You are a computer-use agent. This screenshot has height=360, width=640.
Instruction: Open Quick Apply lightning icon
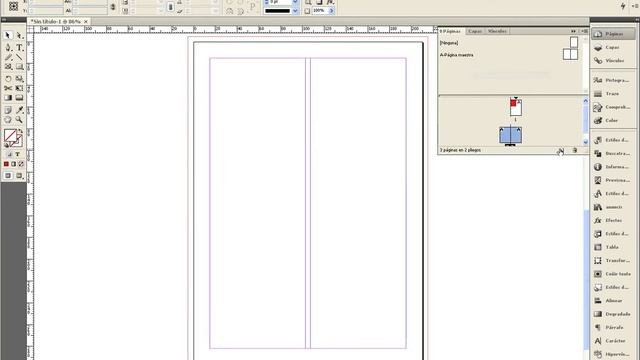tap(623, 6)
